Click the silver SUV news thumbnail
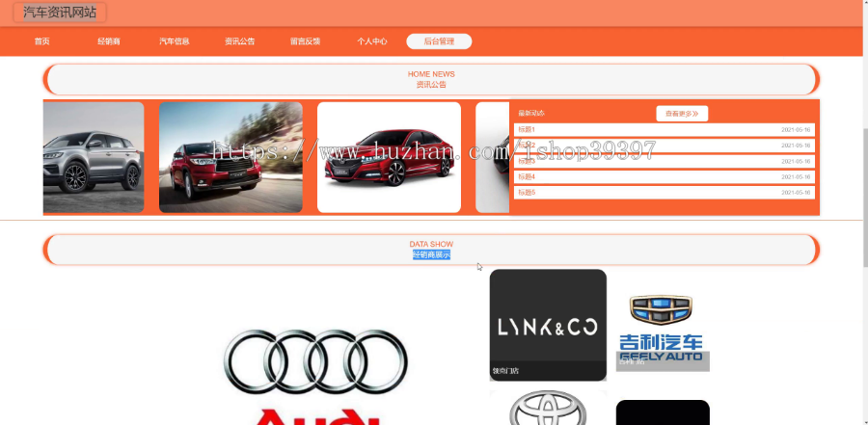This screenshot has width=868, height=425. 94,157
